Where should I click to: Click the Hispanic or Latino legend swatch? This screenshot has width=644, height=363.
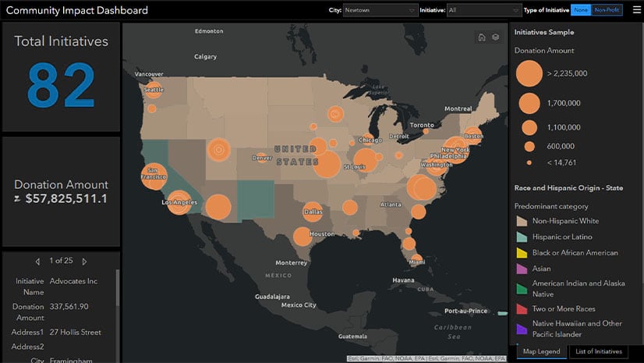point(522,237)
